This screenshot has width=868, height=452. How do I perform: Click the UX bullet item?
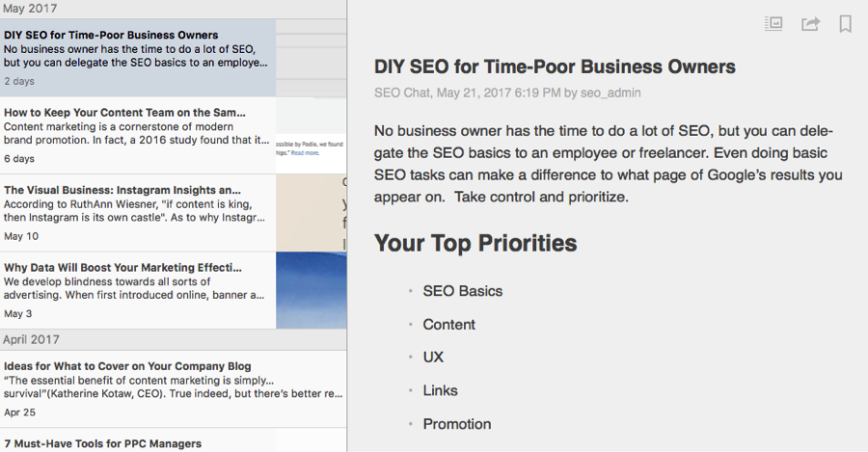tap(433, 358)
